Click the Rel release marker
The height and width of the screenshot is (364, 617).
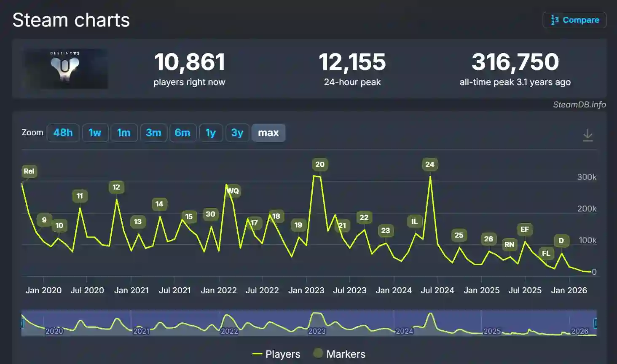click(29, 171)
